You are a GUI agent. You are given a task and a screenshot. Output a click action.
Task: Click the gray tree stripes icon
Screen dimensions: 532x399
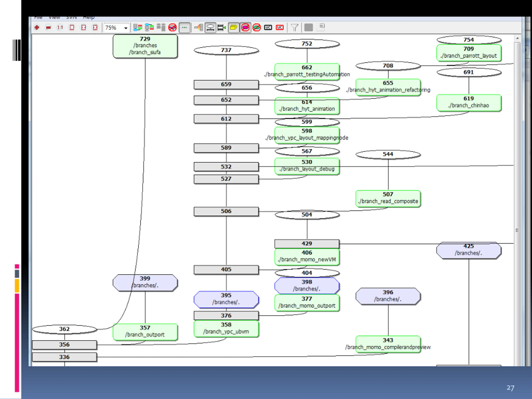pos(309,27)
